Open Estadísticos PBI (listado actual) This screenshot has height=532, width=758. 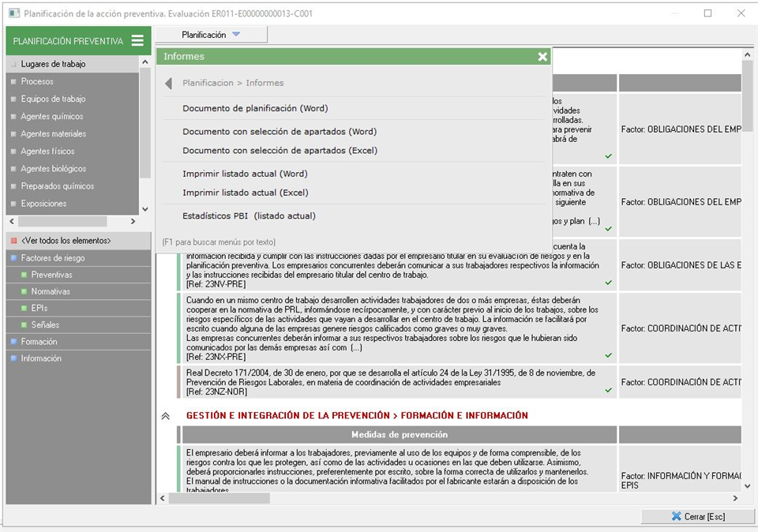[x=249, y=216]
